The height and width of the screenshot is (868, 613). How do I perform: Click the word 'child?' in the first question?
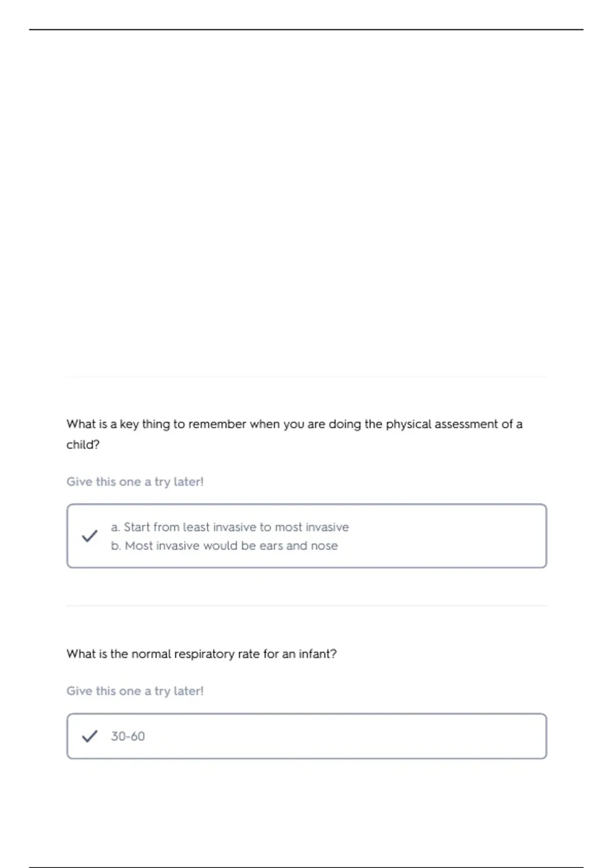click(x=83, y=445)
